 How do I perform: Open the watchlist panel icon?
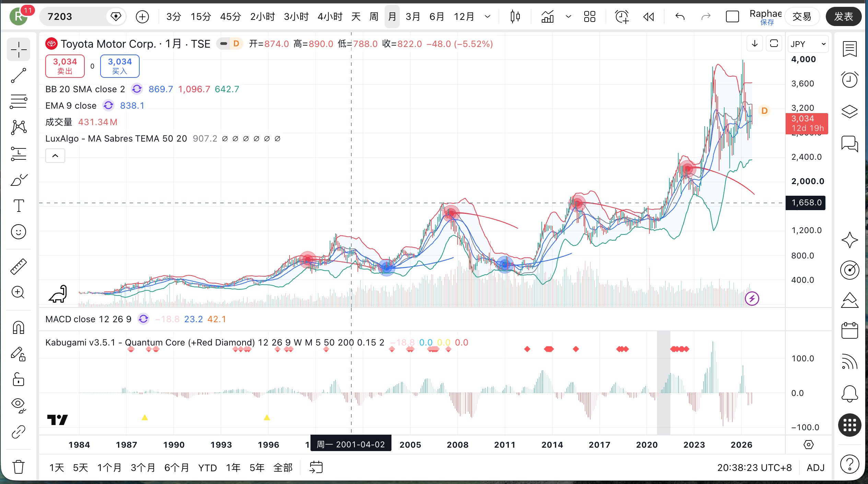849,49
